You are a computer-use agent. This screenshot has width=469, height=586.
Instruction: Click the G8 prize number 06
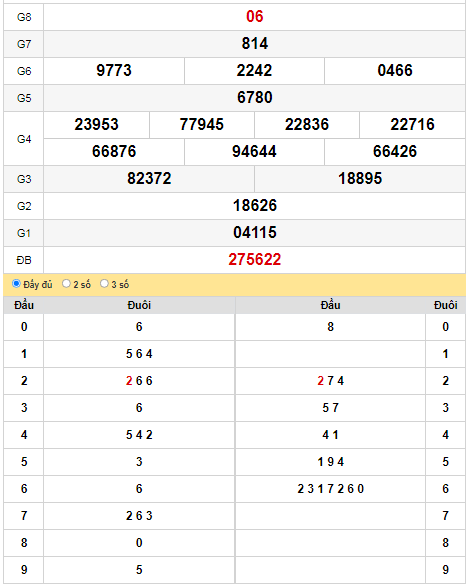[254, 16]
